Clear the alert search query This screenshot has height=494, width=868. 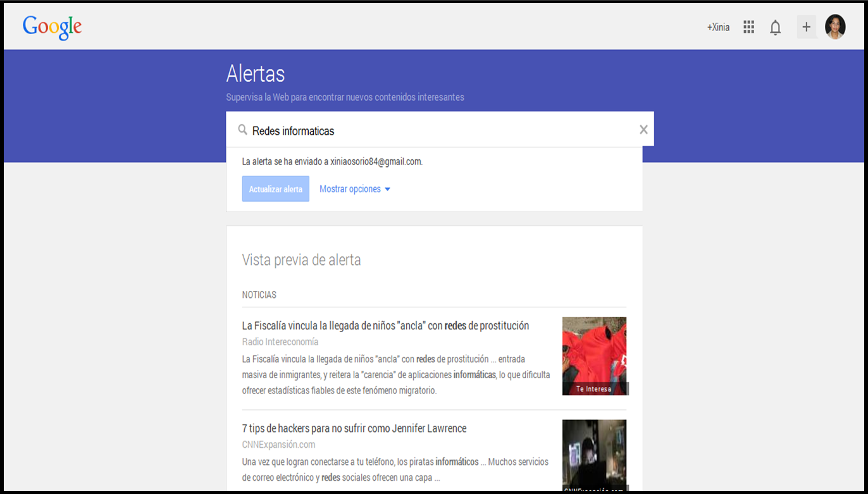[x=643, y=130]
